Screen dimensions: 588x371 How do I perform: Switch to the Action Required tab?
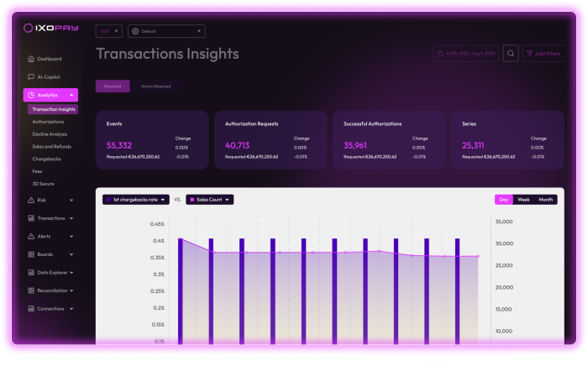point(155,86)
